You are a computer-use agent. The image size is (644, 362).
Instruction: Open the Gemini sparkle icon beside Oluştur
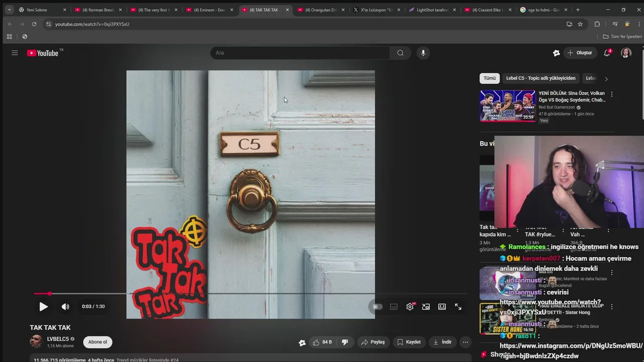coord(556,53)
